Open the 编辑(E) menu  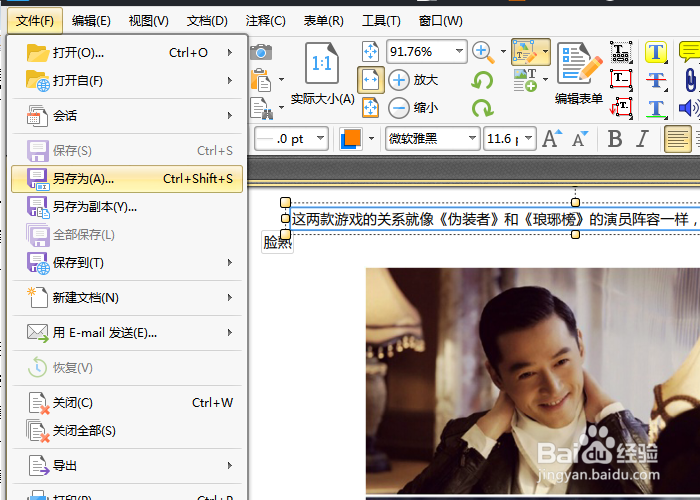(91, 21)
